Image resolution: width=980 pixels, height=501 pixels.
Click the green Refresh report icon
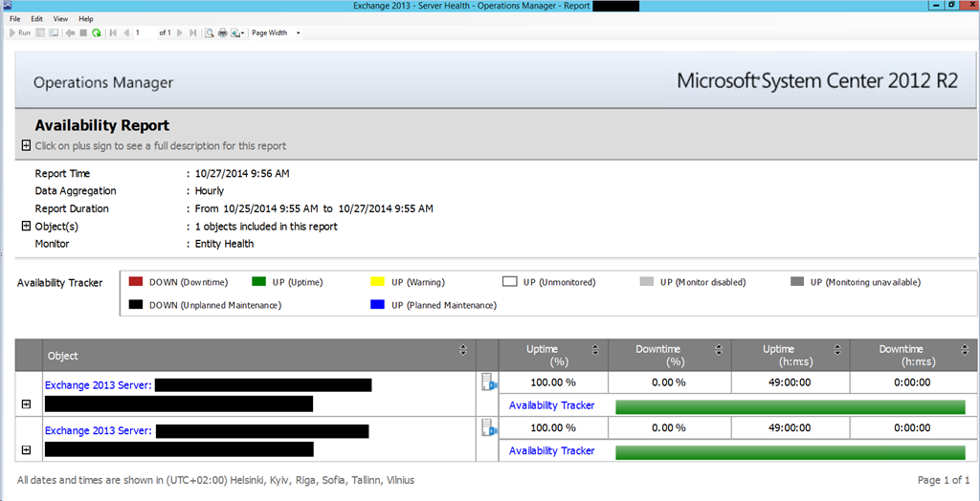(97, 33)
